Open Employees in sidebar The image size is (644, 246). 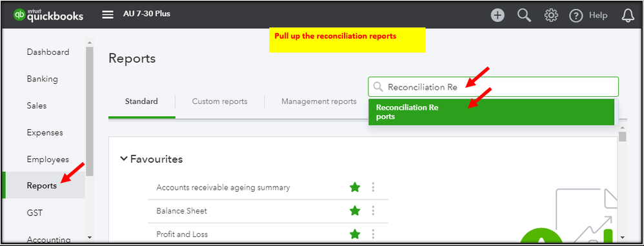[48, 159]
